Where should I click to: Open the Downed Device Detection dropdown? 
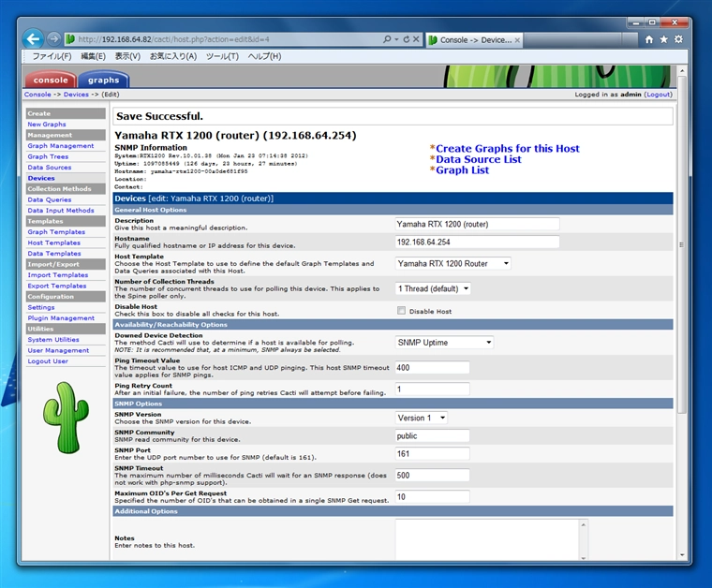click(x=445, y=343)
